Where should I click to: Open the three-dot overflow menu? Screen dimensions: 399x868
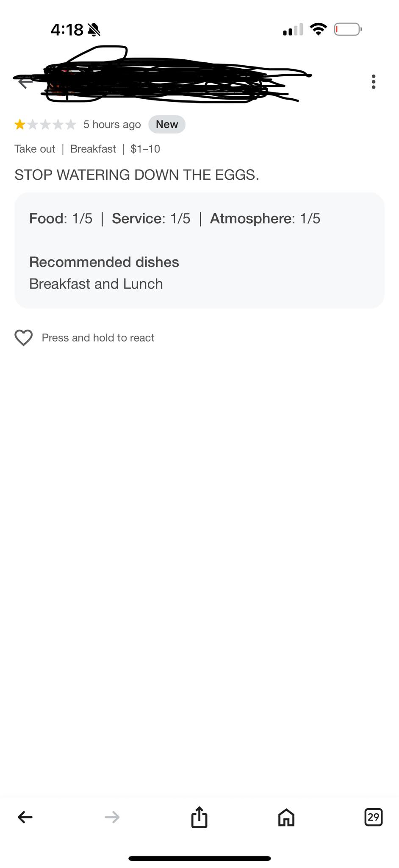(373, 82)
